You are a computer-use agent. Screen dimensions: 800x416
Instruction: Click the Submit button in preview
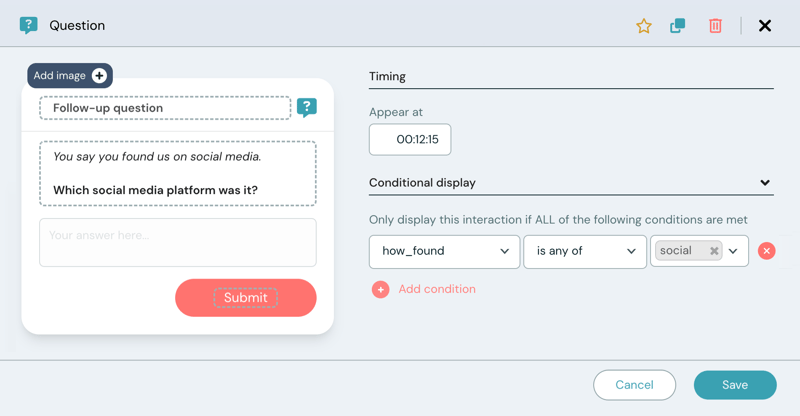pos(246,298)
